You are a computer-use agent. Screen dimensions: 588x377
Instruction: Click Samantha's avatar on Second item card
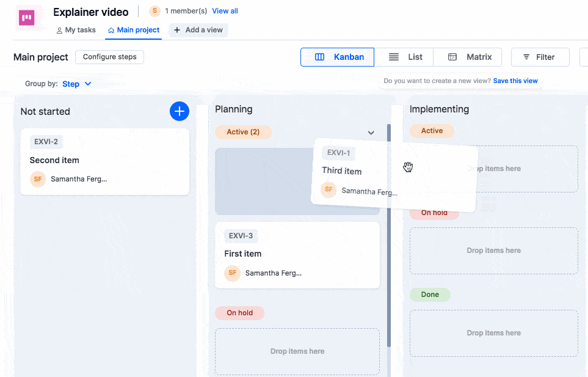pos(38,179)
